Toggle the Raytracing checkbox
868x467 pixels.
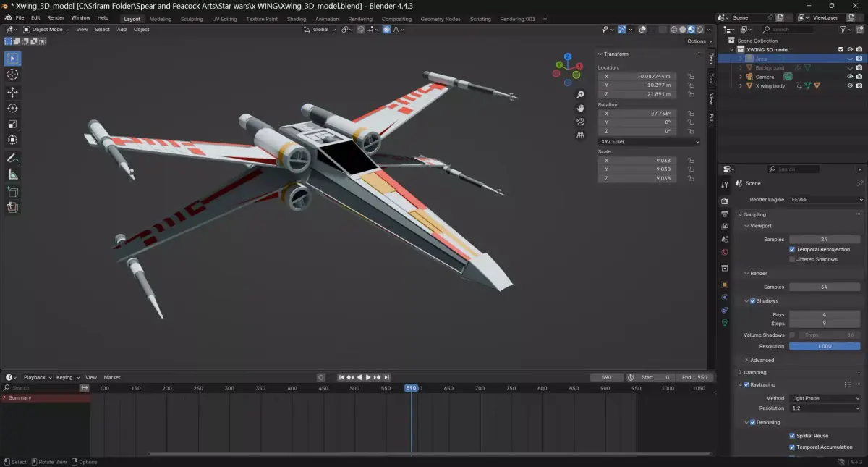click(x=746, y=384)
